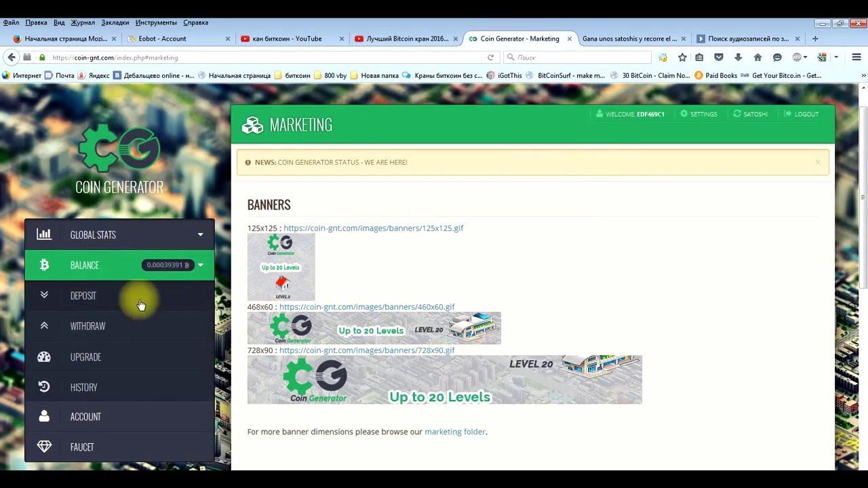Click the 728x90 Level 20 banner image
The width and height of the screenshot is (868, 488).
(x=444, y=380)
